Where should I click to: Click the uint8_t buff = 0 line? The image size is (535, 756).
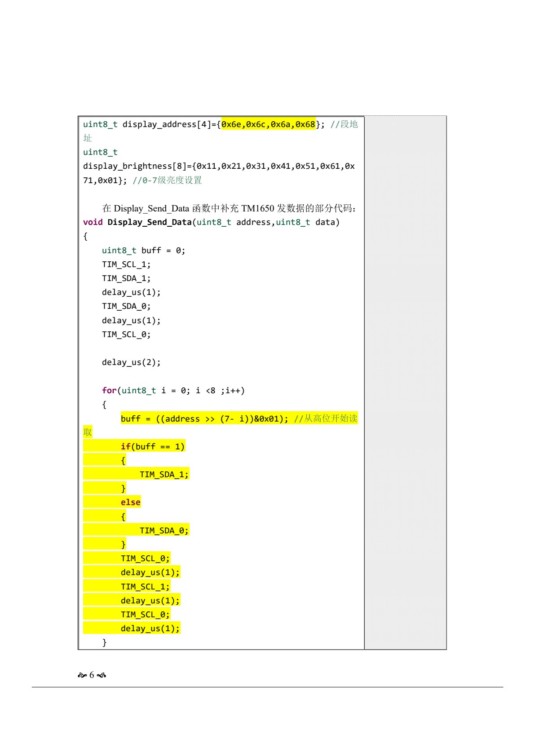click(143, 251)
